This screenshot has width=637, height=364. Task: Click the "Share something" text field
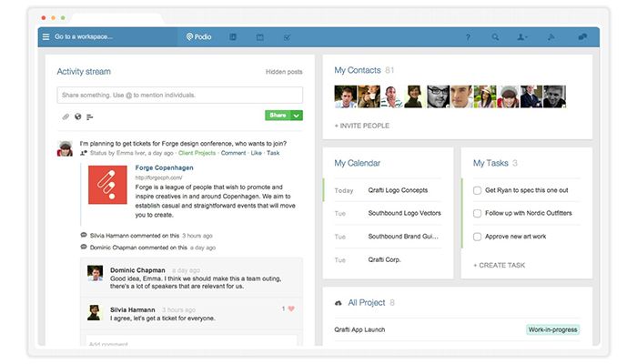(x=179, y=95)
